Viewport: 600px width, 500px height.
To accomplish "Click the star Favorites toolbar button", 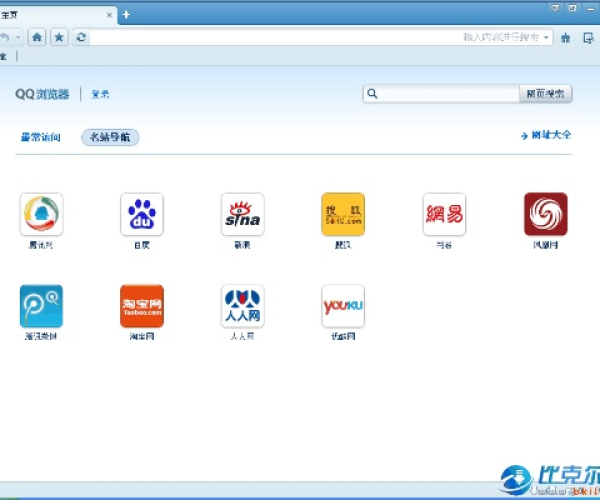I will 59,37.
